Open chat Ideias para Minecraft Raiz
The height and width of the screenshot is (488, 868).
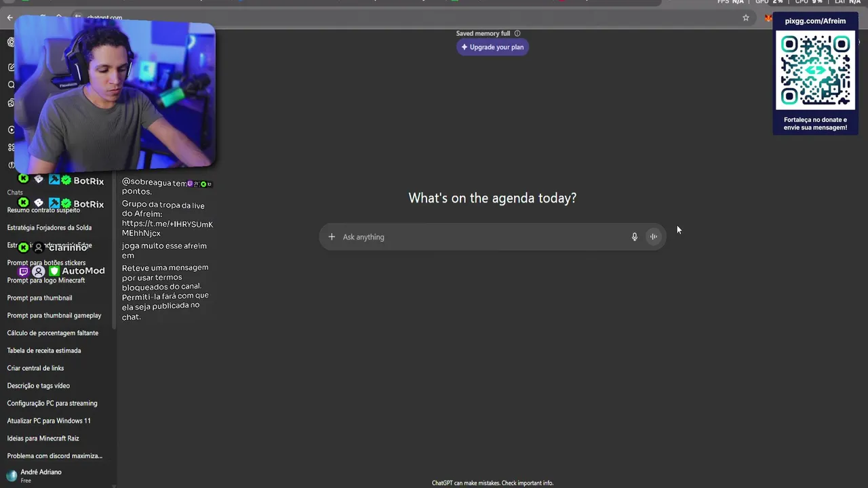[43, 439]
